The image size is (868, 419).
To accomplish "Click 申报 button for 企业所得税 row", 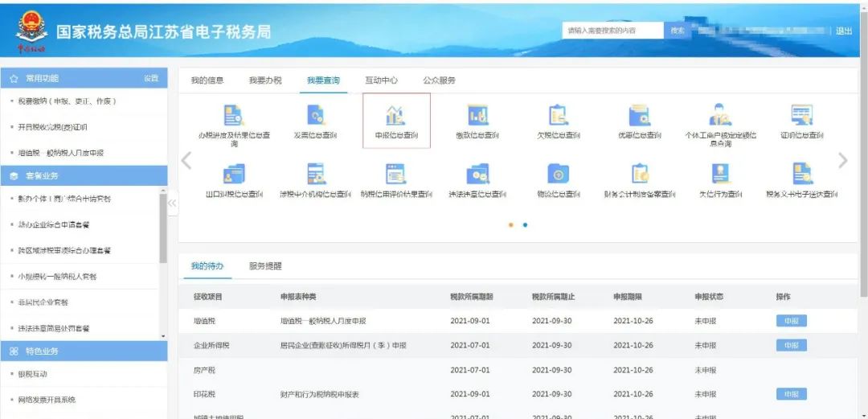I will (791, 345).
